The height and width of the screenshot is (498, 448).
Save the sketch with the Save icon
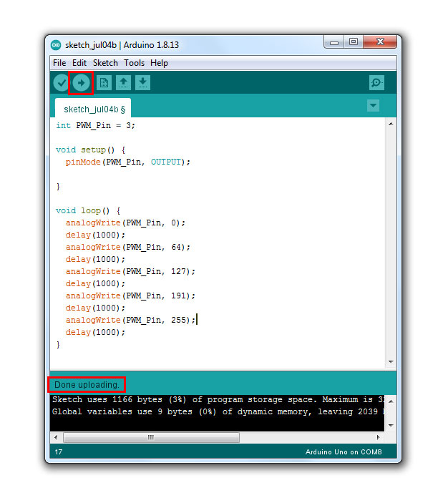point(142,83)
